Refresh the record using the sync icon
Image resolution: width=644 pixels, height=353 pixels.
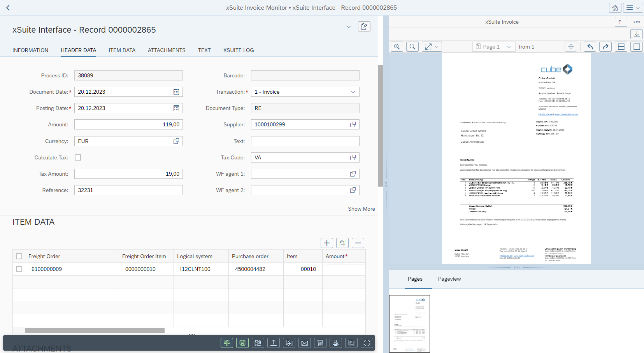[x=367, y=343]
